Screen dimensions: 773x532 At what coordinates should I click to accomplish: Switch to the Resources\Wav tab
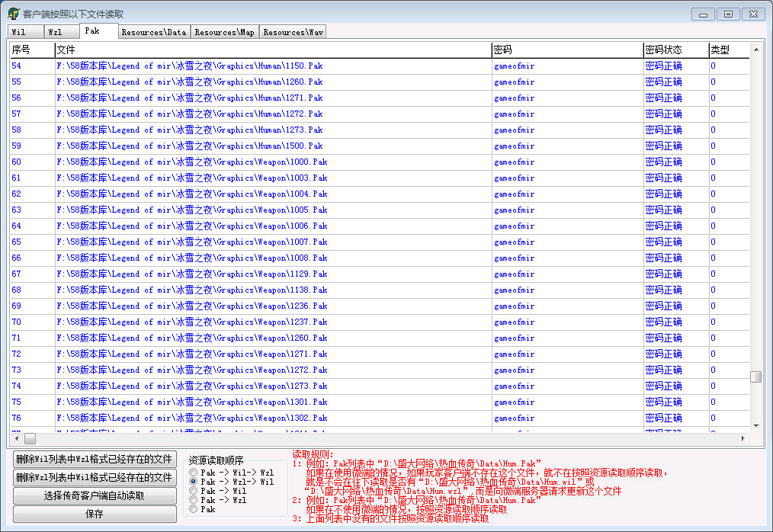tap(293, 32)
